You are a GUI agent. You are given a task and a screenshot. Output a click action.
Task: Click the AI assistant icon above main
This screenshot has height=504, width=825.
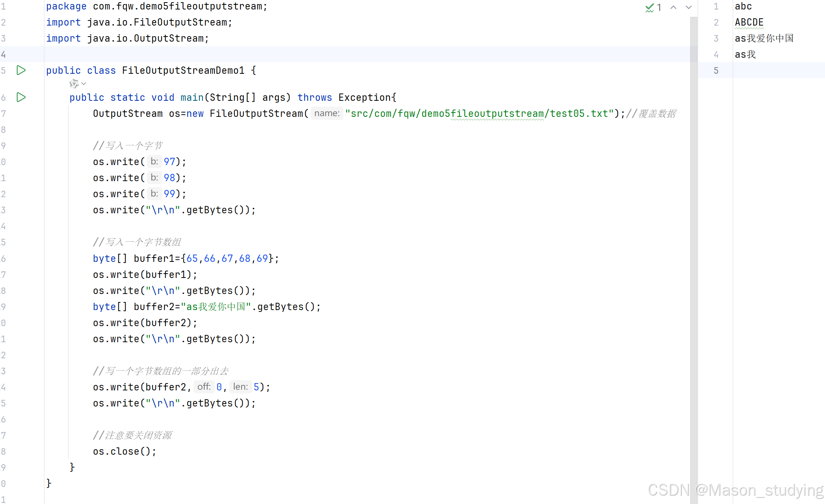click(74, 84)
